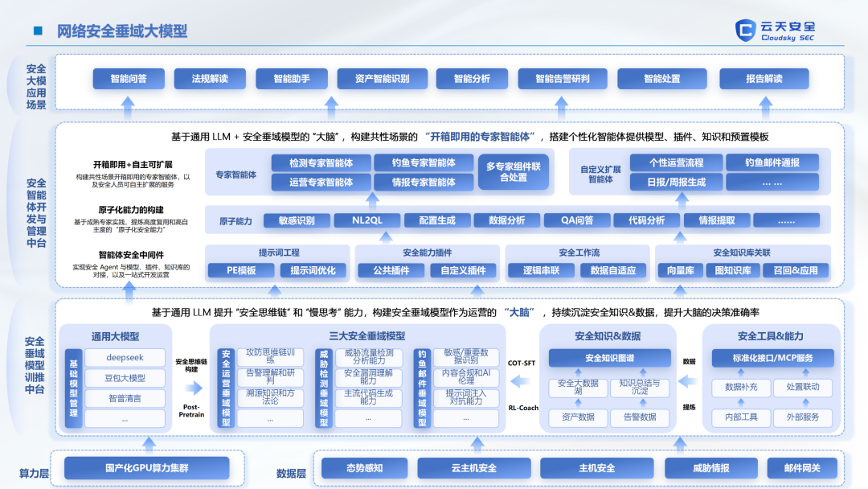The height and width of the screenshot is (489, 868).
Task: Click the 国产化GPU算力集群 block
Action: pyautogui.click(x=147, y=468)
